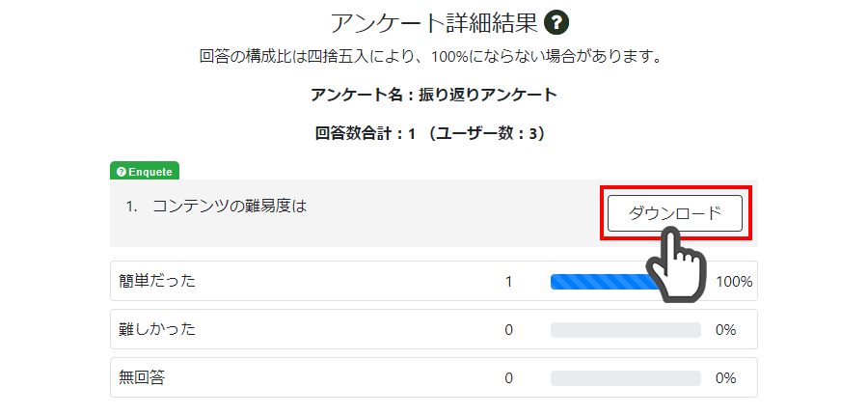Click the rounding note about 四捨五入
868x415 pixels.
(431, 57)
